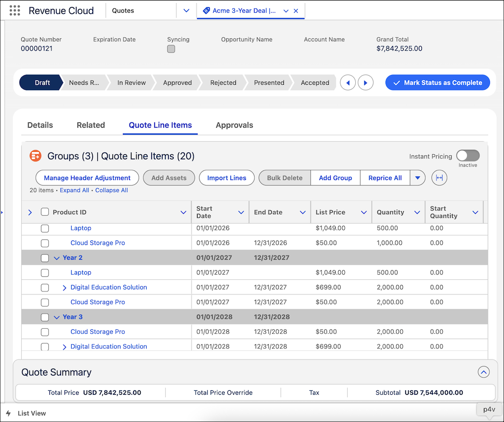Expand Digital Education Solution 2028 row
The width and height of the screenshot is (504, 422).
pos(65,347)
